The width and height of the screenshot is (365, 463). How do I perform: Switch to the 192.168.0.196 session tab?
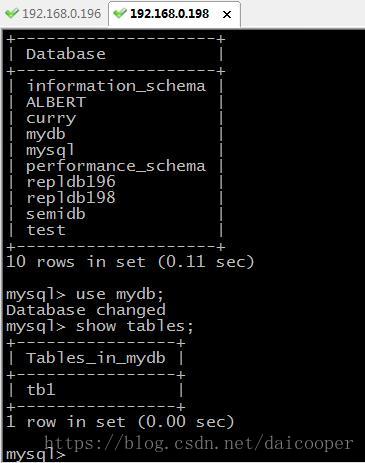pos(54,14)
